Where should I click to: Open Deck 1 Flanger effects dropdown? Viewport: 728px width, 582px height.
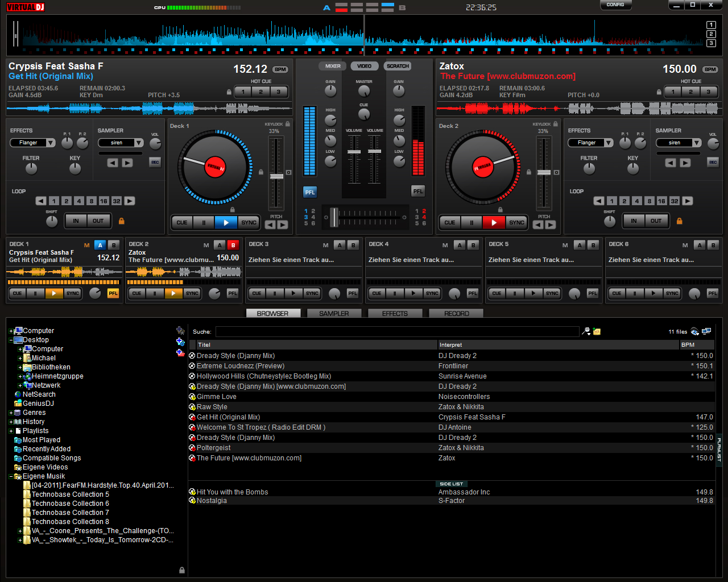[32, 143]
